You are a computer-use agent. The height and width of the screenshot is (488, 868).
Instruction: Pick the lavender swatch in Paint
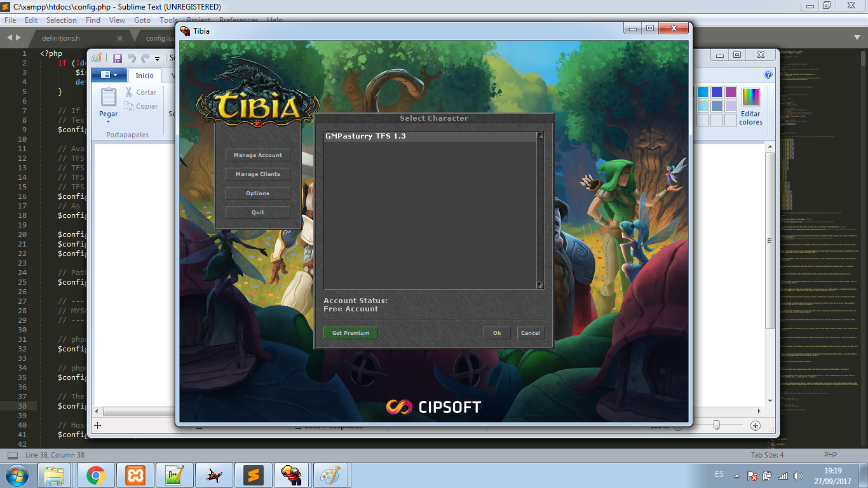pos(730,106)
